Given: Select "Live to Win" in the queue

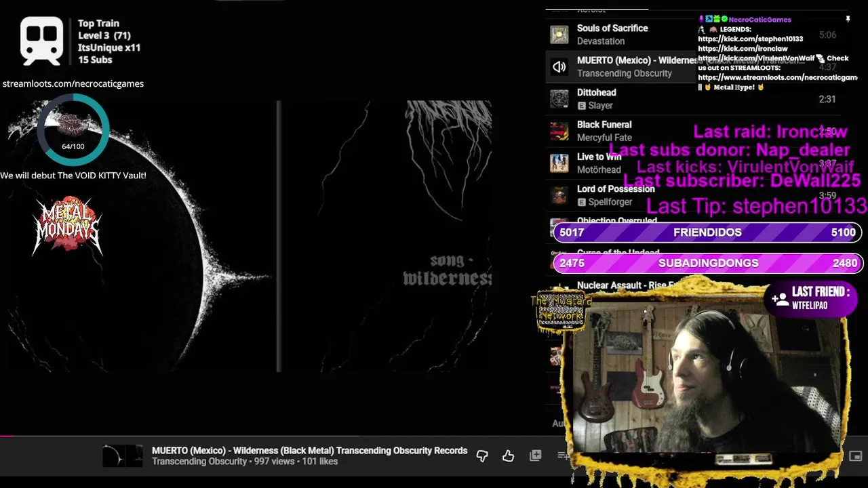Looking at the screenshot, I should point(599,157).
